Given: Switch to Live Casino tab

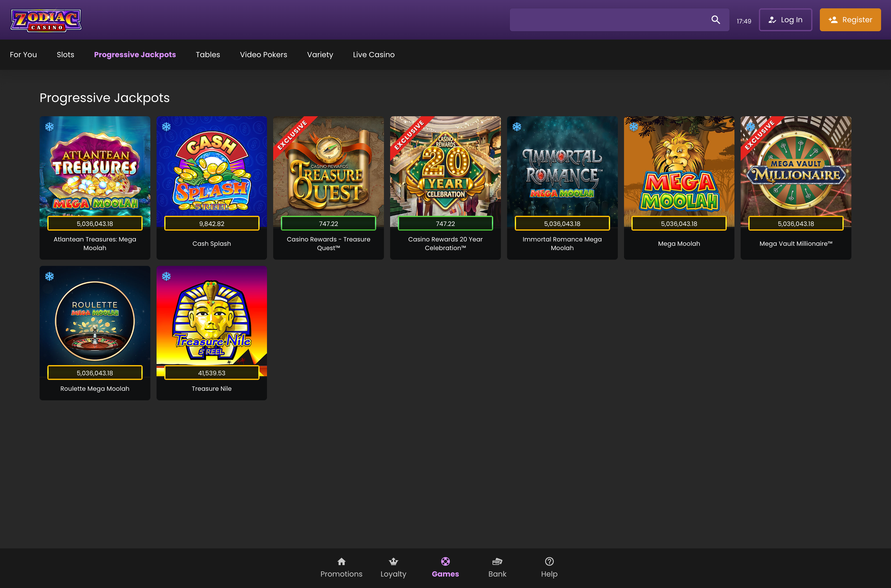Looking at the screenshot, I should pos(374,55).
